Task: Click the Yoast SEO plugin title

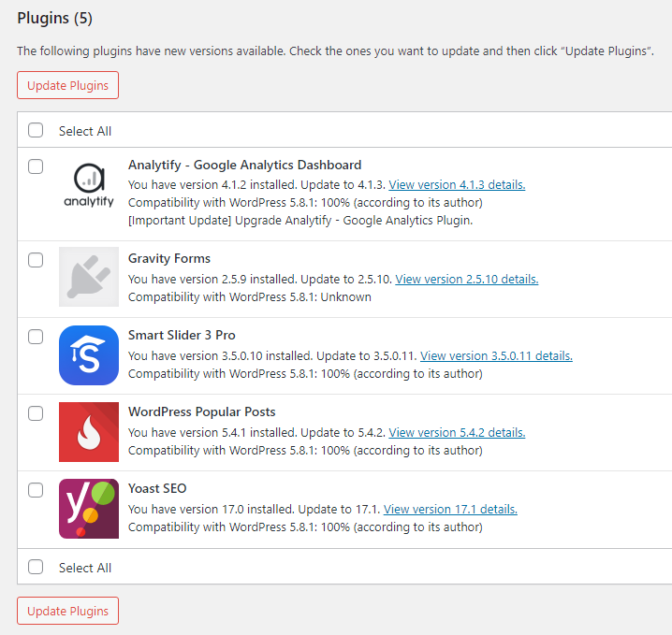Action: point(157,488)
